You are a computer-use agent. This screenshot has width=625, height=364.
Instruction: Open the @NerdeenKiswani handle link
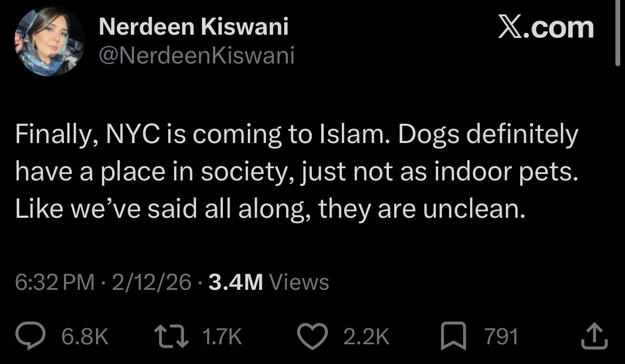(197, 56)
